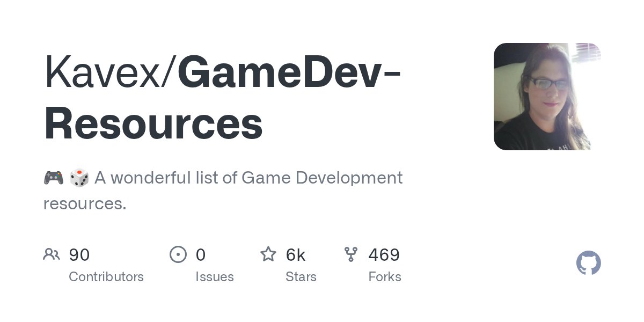Click the Kavex/GameDev-Resources title
Image resolution: width=644 pixels, height=322 pixels.
pyautogui.click(x=222, y=98)
